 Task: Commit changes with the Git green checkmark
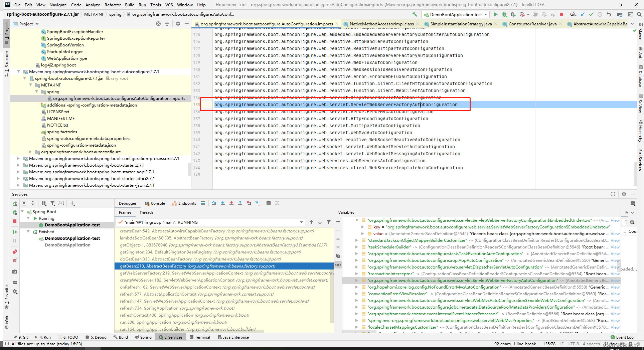(591, 14)
